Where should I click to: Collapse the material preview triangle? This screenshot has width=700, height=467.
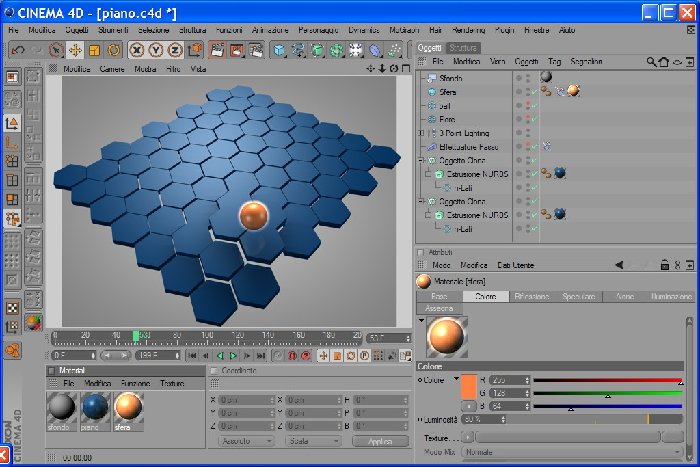[x=421, y=321]
